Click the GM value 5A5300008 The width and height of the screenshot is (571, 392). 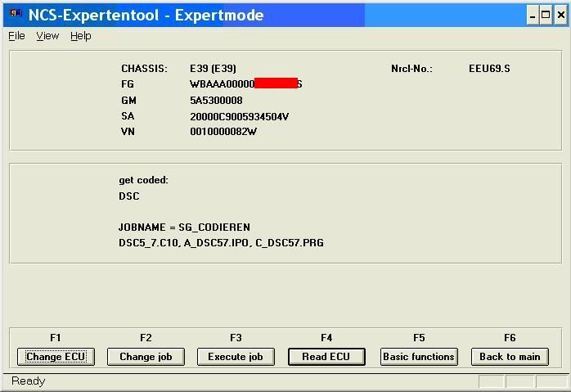pos(216,100)
